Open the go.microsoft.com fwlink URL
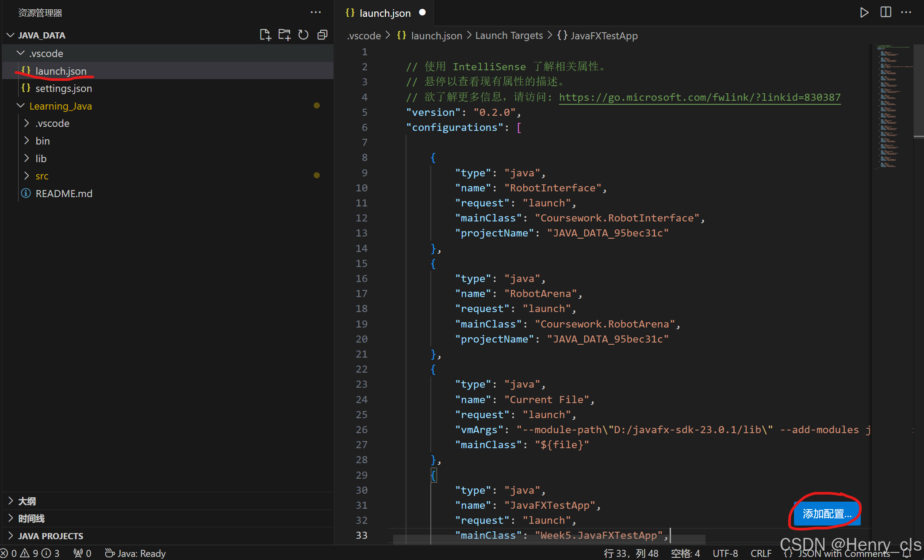Image resolution: width=924 pixels, height=560 pixels. (699, 97)
